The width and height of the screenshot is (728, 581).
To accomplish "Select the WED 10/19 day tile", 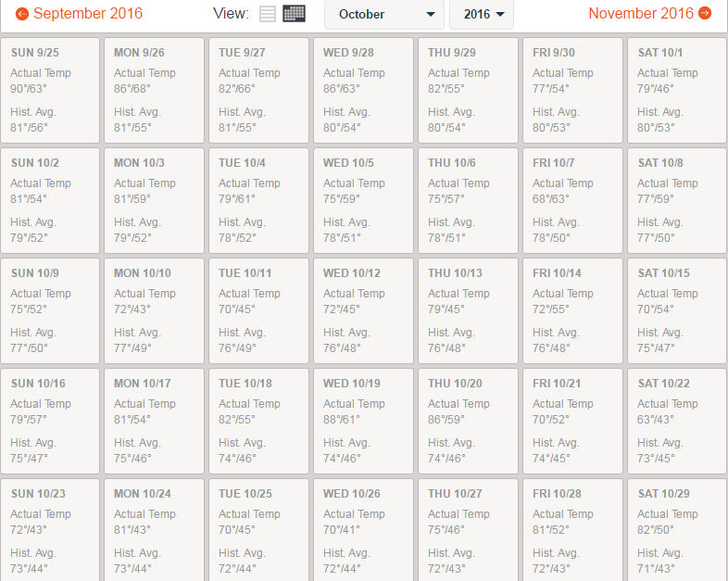I will (363, 422).
